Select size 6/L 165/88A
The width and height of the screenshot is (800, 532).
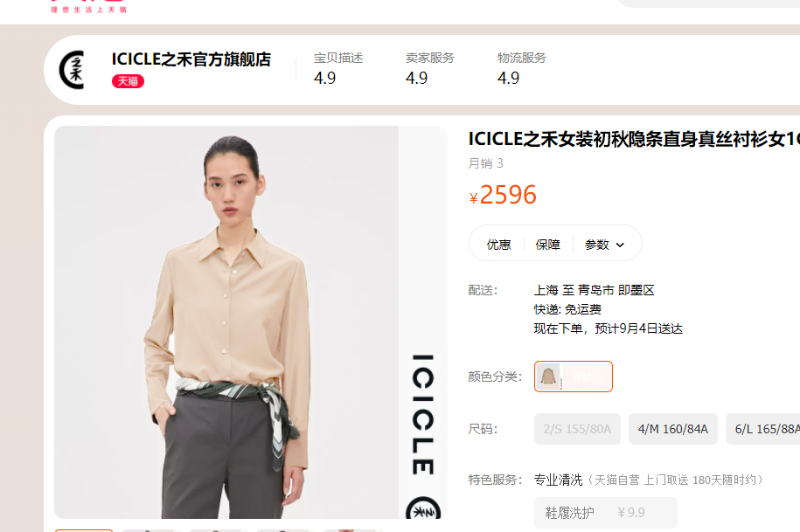click(x=762, y=429)
